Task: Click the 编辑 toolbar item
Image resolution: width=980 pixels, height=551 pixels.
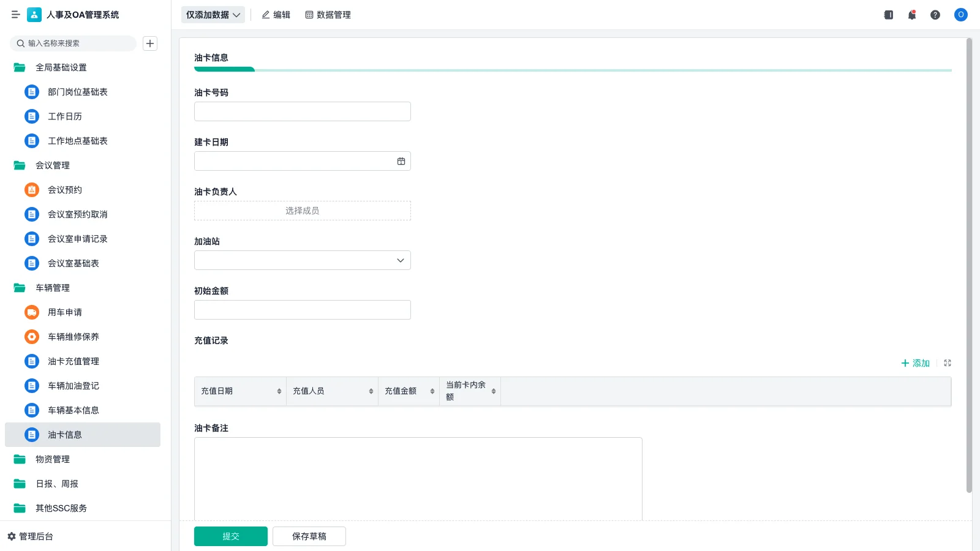Action: (x=276, y=15)
